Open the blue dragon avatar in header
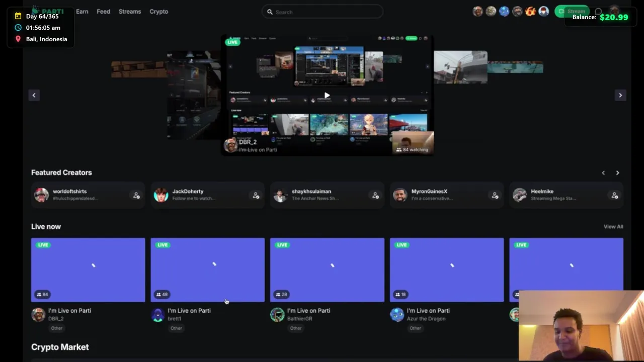 coord(504,12)
